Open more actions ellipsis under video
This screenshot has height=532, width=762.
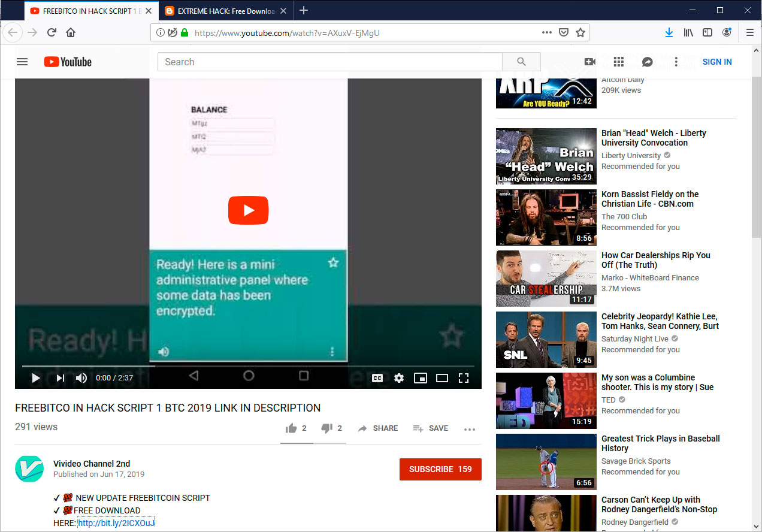(470, 429)
